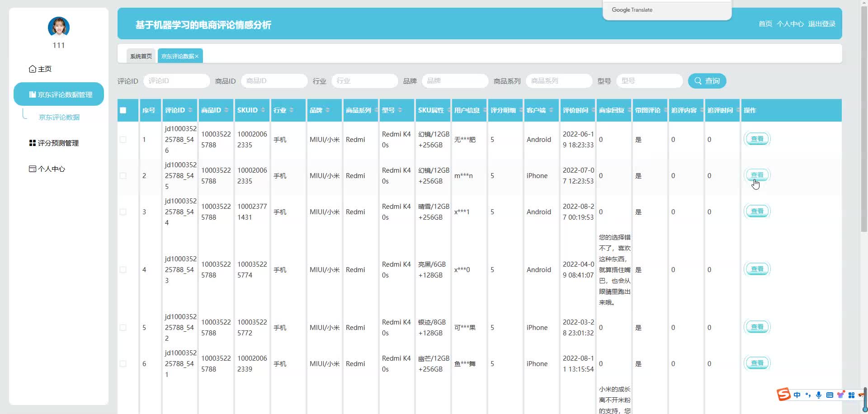868x414 pixels.
Task: Sort the table by 客户端 column
Action: coord(551,110)
